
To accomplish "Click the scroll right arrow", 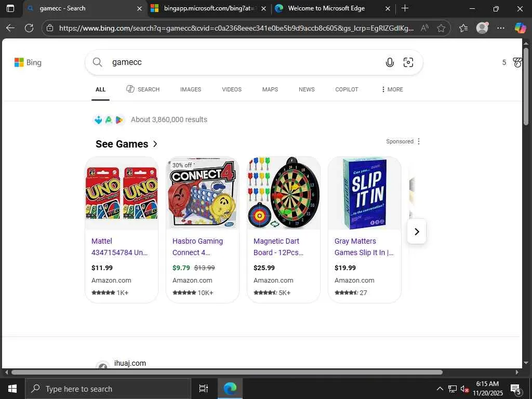I will click(x=517, y=372).
